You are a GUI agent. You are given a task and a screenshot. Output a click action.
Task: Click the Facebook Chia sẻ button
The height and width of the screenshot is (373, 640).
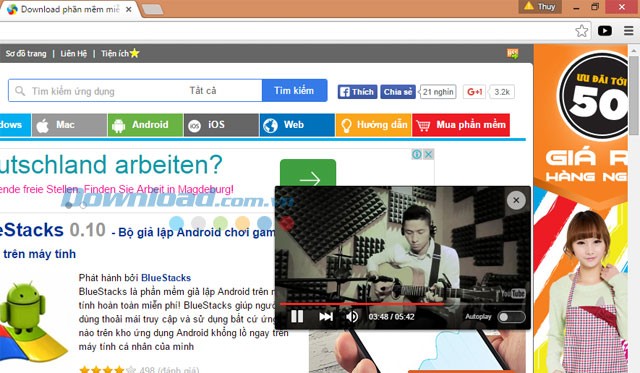click(x=398, y=92)
